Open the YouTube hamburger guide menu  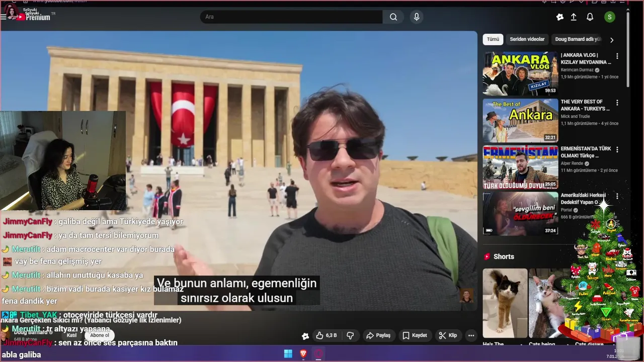tap(4, 17)
